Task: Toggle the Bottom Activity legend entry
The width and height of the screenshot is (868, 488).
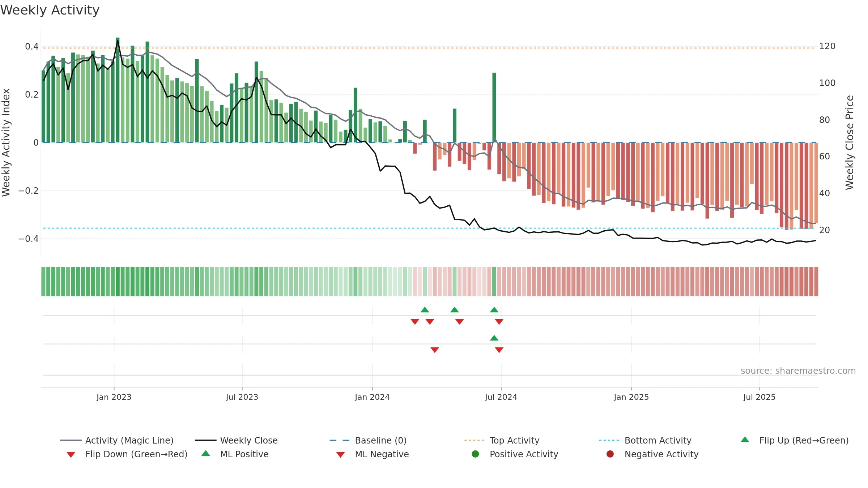Action: click(645, 440)
